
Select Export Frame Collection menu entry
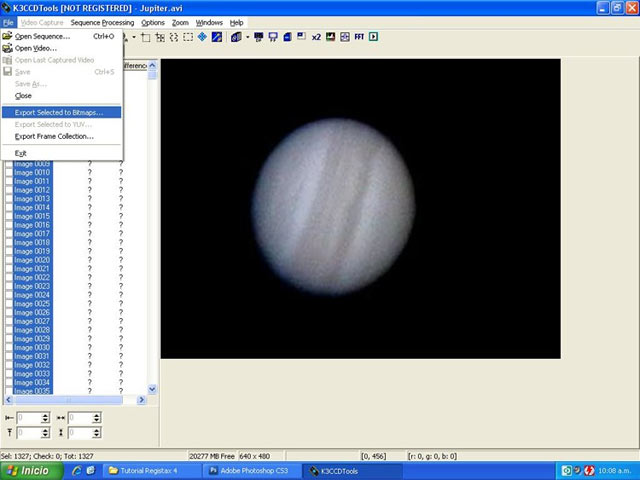(54, 136)
